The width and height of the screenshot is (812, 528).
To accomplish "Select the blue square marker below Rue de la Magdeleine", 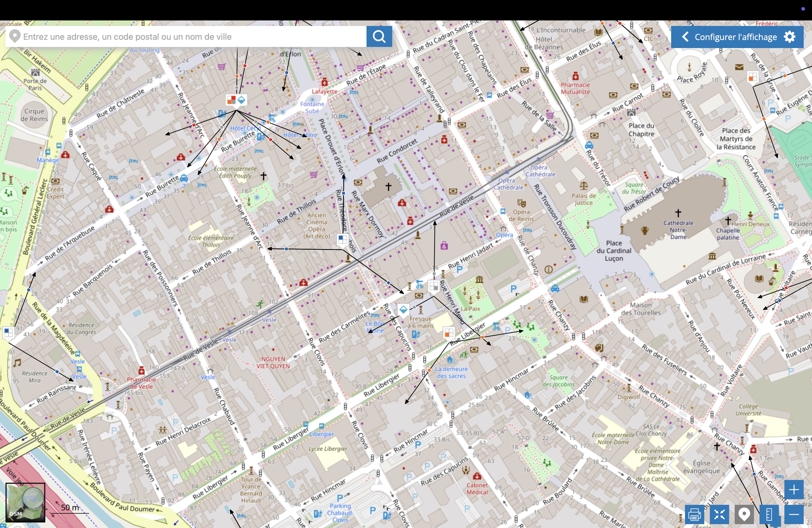I will (x=8, y=332).
